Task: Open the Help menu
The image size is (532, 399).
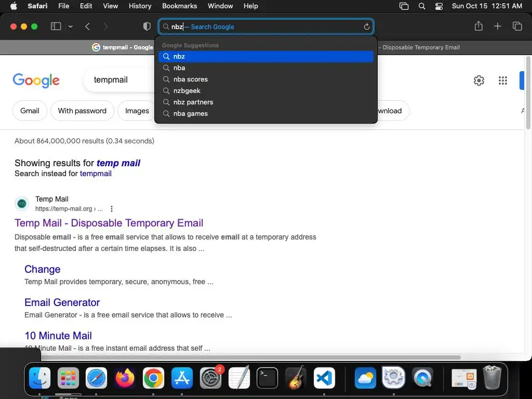Action: pyautogui.click(x=251, y=6)
